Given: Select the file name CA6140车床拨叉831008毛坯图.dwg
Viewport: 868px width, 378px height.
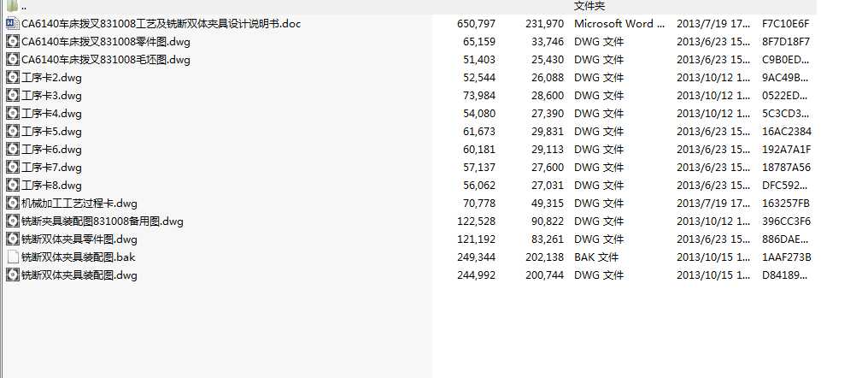Looking at the screenshot, I should pyautogui.click(x=106, y=60).
